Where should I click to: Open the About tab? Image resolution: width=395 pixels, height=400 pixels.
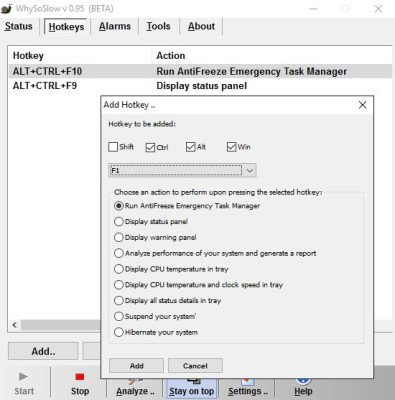201,26
